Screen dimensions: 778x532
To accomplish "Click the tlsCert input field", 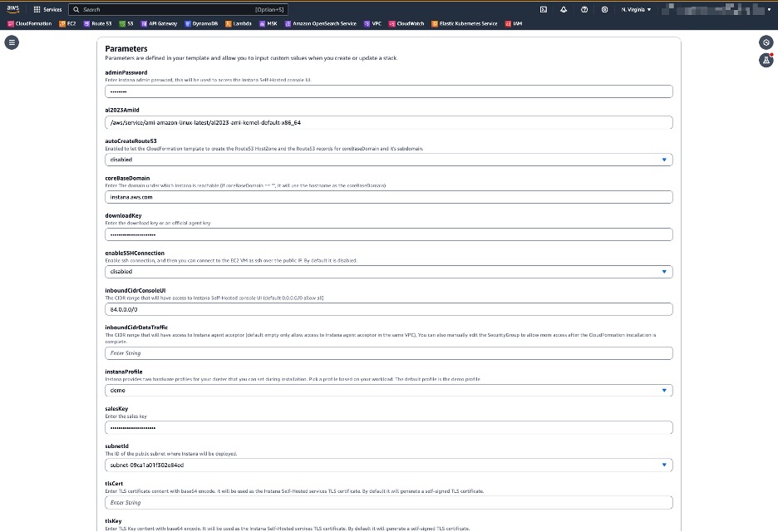I will pyautogui.click(x=389, y=503).
